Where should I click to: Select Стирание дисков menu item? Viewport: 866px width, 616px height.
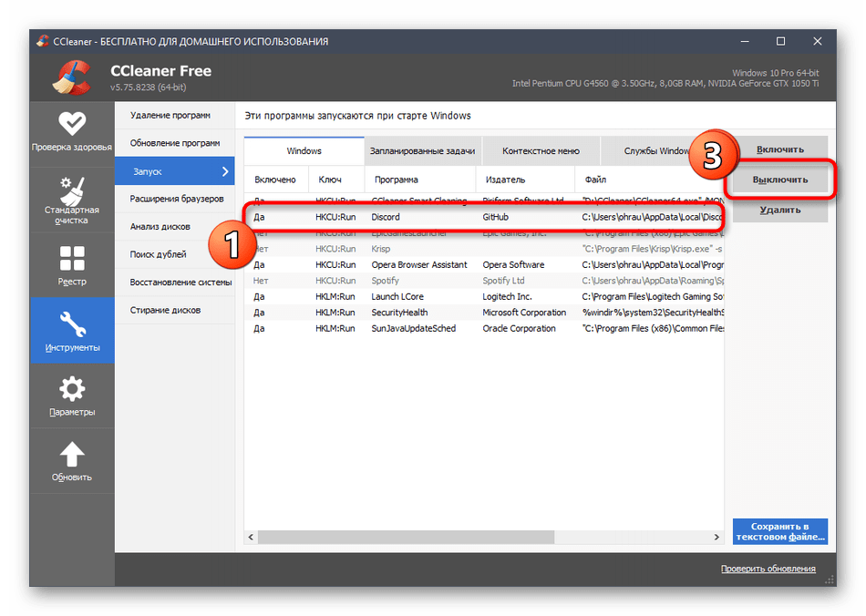click(174, 310)
